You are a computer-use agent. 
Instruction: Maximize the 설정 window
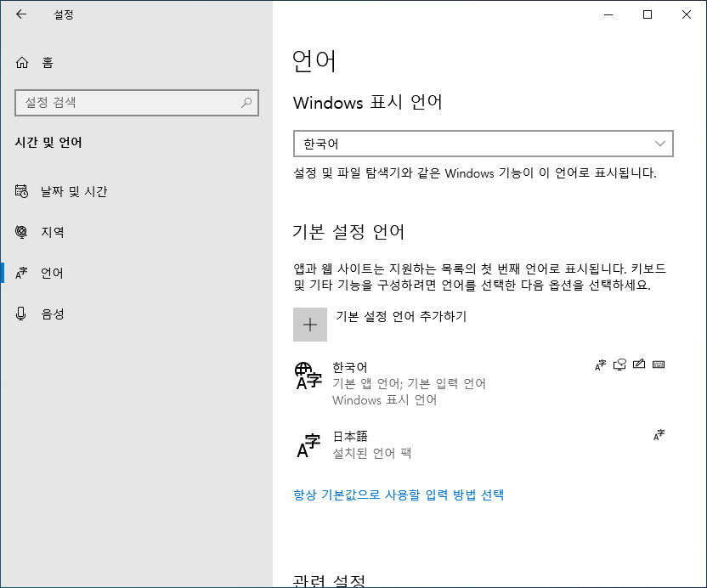coord(648,14)
